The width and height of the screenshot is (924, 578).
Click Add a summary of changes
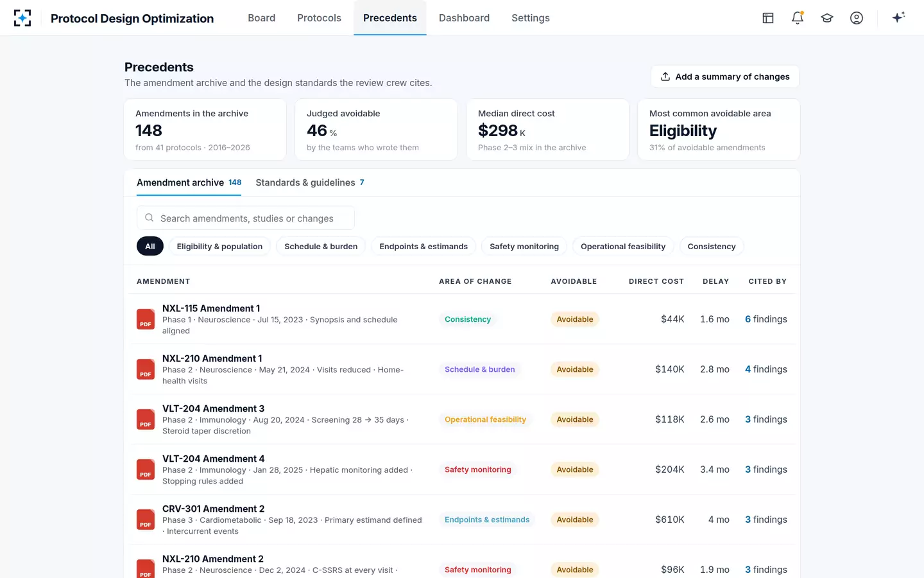tap(725, 76)
